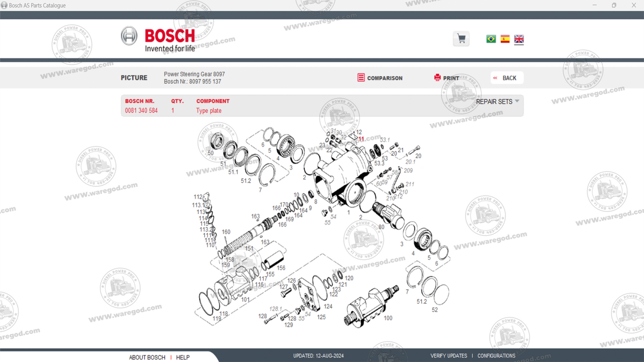644x362 pixels.
Task: Click part label 209 in the diagram
Action: (x=408, y=171)
